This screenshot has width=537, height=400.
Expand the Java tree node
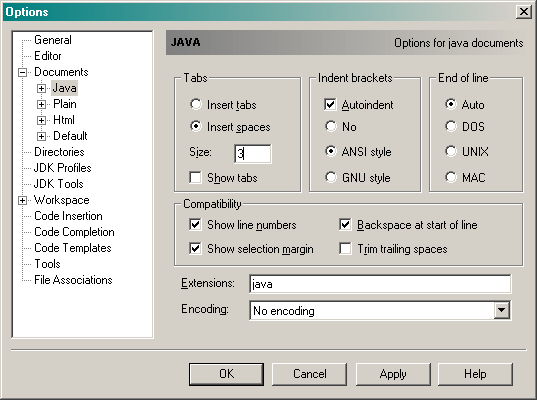pyautogui.click(x=41, y=88)
